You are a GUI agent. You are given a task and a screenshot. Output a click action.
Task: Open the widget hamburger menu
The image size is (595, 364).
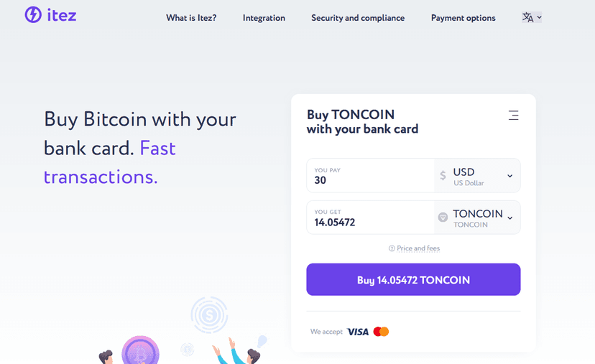(x=513, y=115)
